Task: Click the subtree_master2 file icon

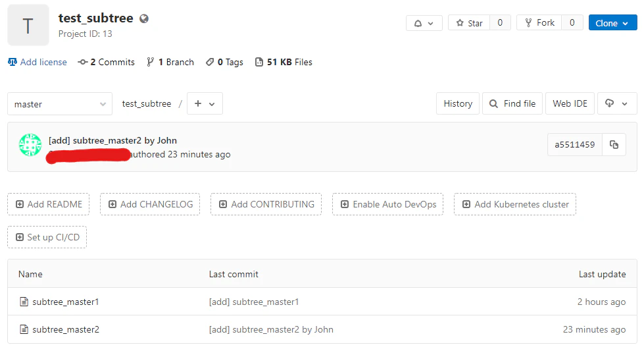Action: [x=24, y=329]
